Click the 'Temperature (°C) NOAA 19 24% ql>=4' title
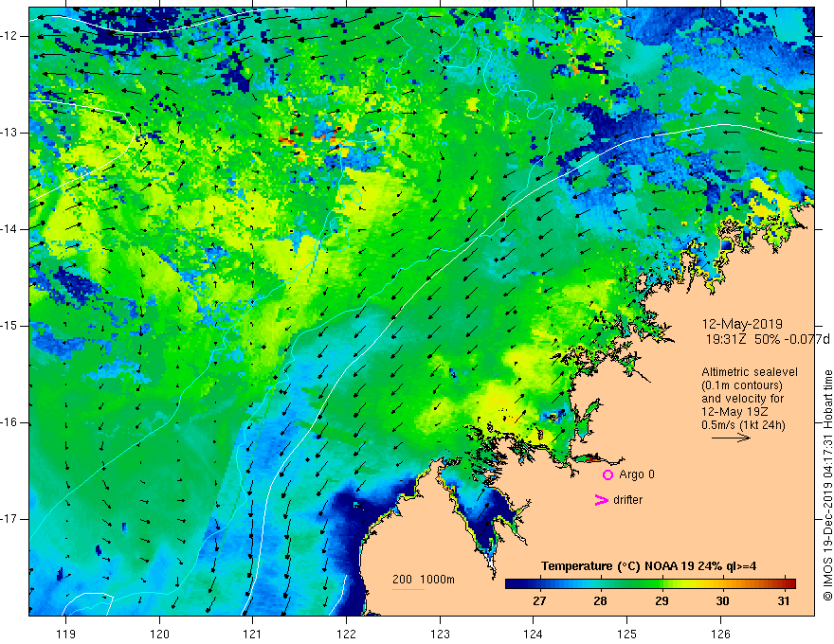The height and width of the screenshot is (644, 834). tap(649, 566)
